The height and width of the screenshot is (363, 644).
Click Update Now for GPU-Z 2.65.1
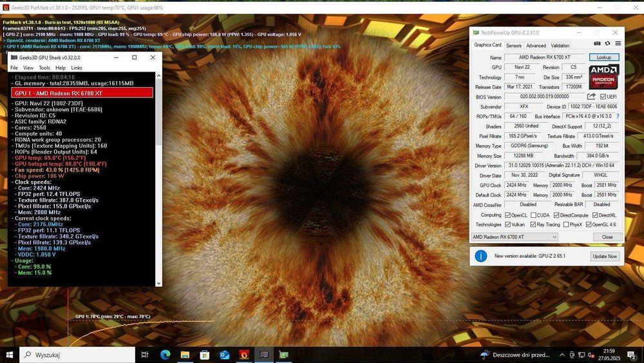click(x=604, y=256)
